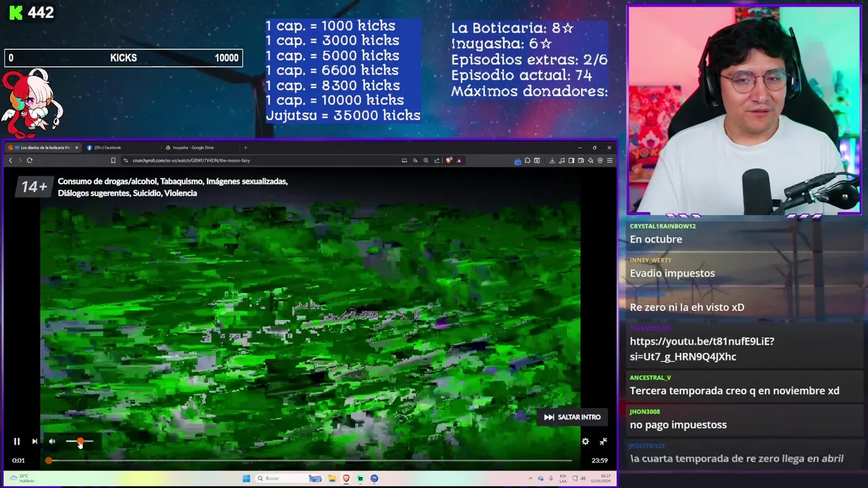Open the weather widget showing 22°C
Screen dimensions: 868x488
click(x=22, y=479)
